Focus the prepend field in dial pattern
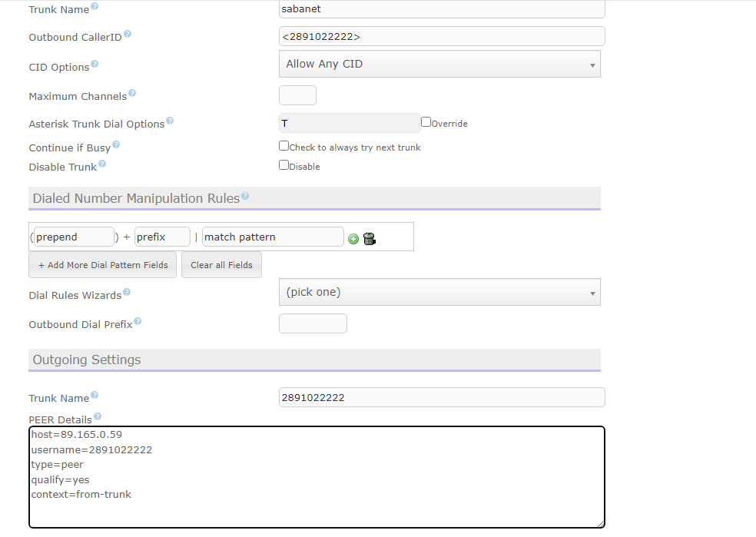Screen dimensions: 756x537 [x=74, y=237]
